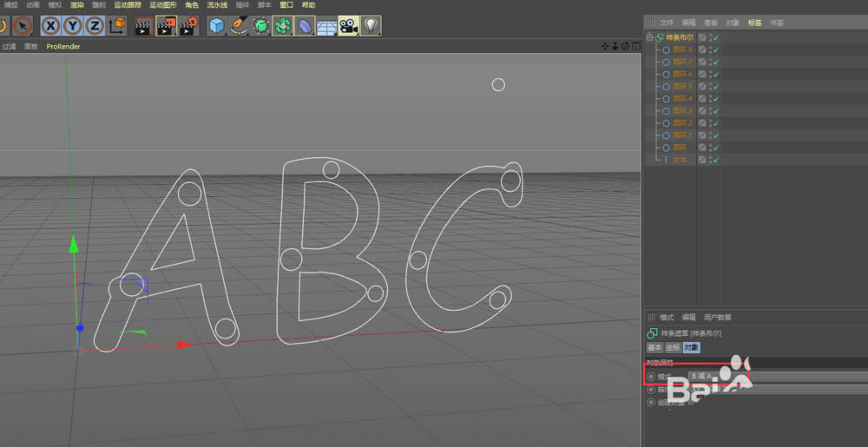Switch to the 坐标 tab
This screenshot has height=447, width=868.
click(x=673, y=347)
